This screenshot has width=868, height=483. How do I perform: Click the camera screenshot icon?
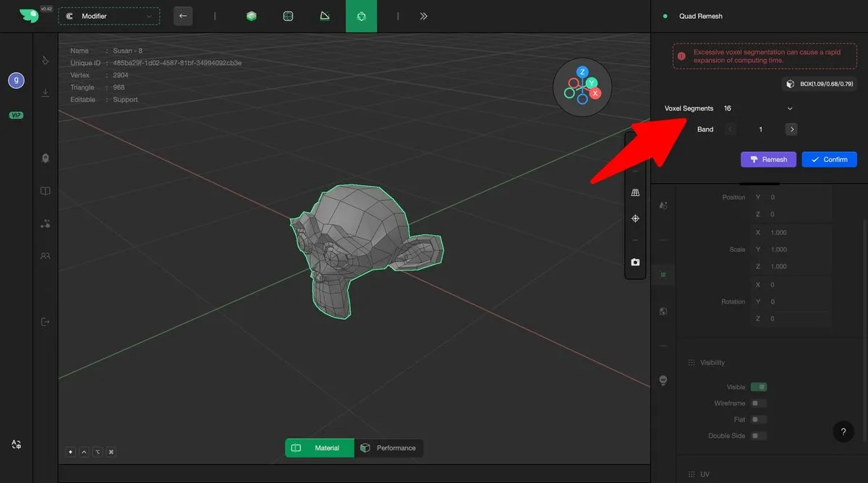tap(635, 262)
